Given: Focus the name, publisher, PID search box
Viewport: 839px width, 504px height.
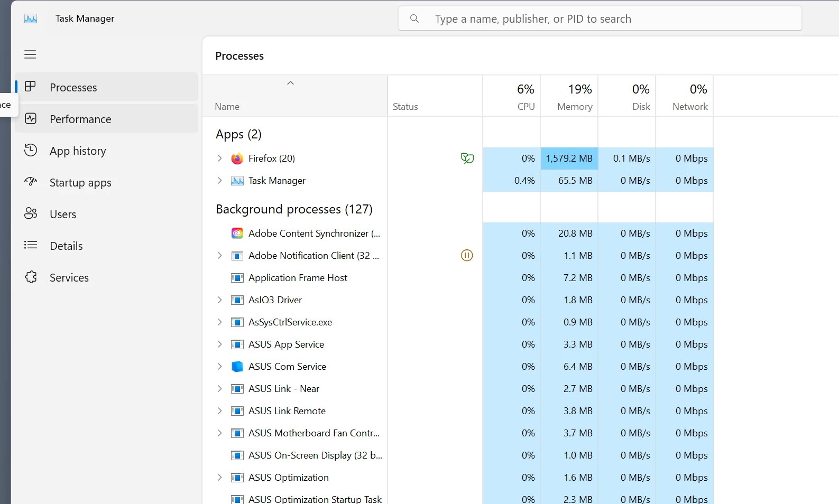Looking at the screenshot, I should click(600, 19).
